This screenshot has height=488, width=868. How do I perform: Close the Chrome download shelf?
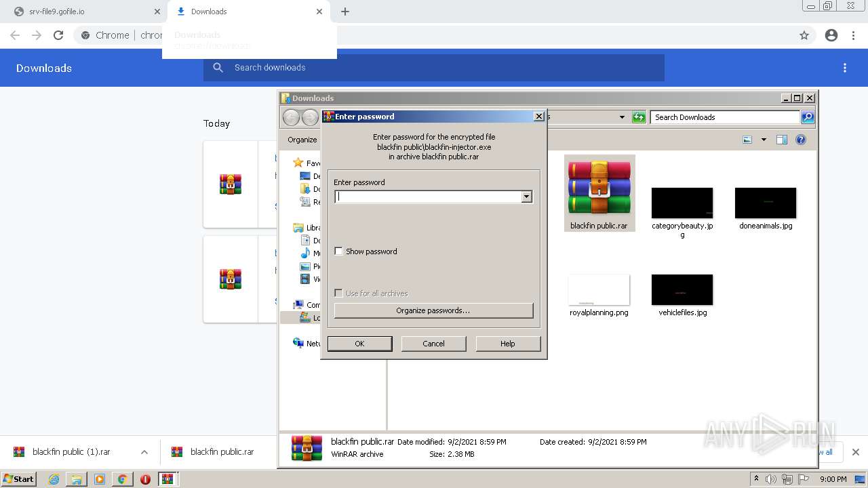pos(856,452)
